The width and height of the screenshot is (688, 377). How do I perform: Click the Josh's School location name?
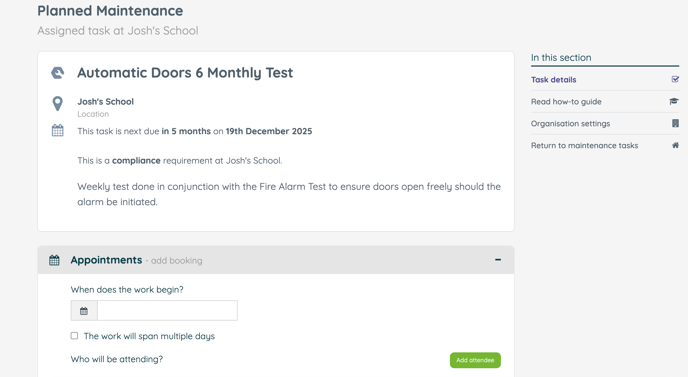click(x=105, y=102)
